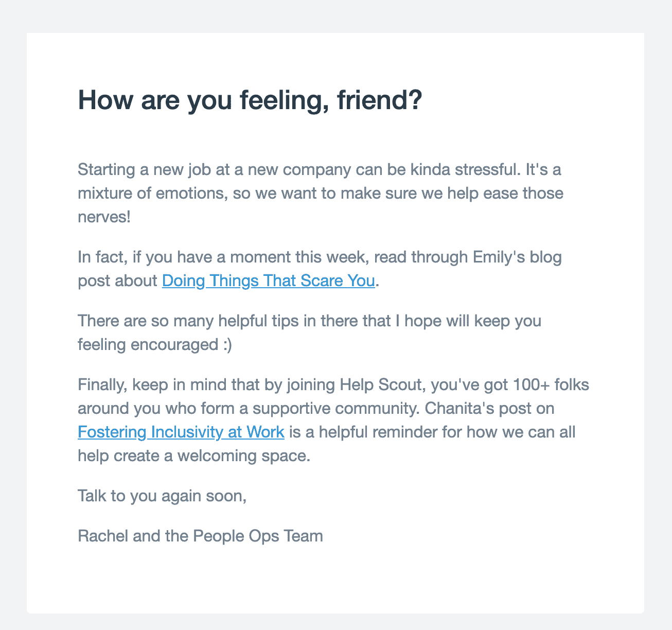672x630 pixels.
Task: Click the text 'help create a welcoming space.'
Action: 194,456
